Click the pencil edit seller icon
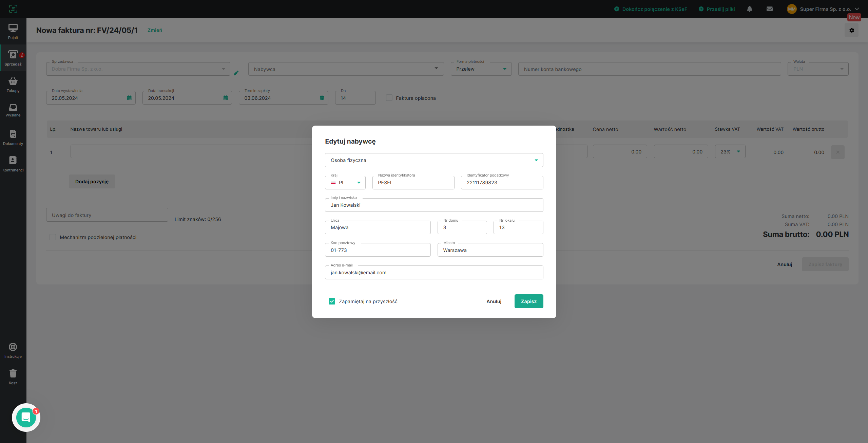 click(236, 73)
